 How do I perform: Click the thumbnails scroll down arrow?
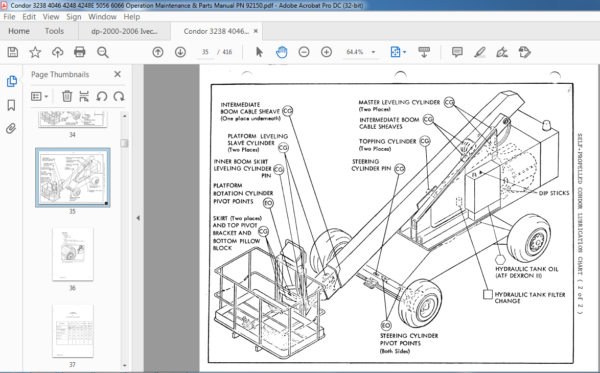124,365
